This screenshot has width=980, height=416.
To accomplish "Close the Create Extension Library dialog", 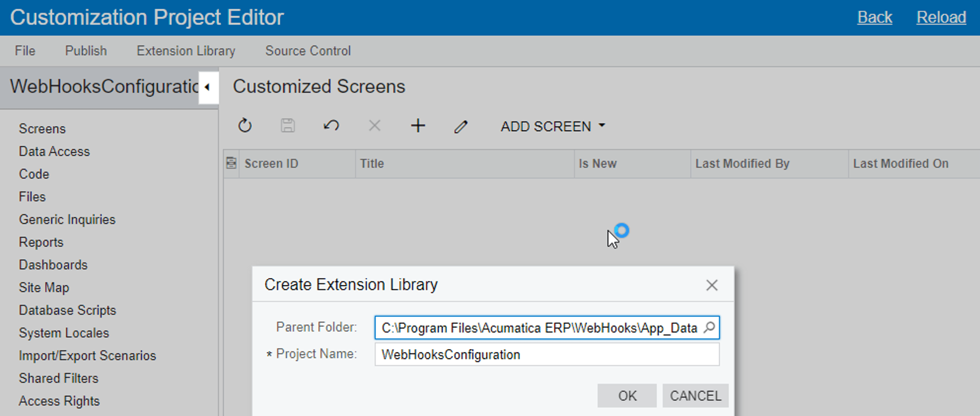I will click(711, 285).
